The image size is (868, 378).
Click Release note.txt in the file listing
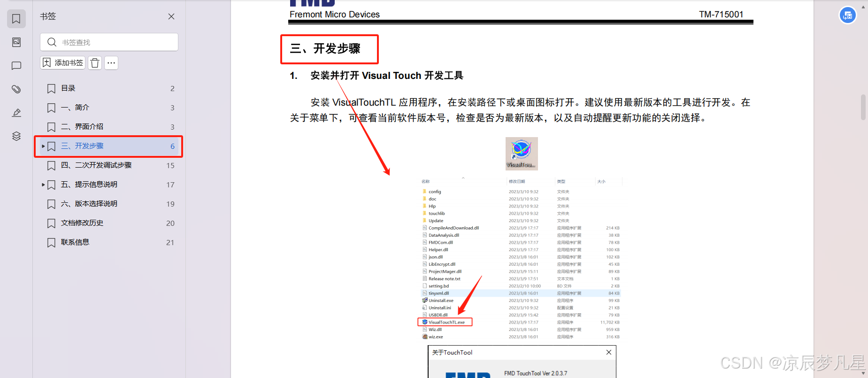(444, 279)
